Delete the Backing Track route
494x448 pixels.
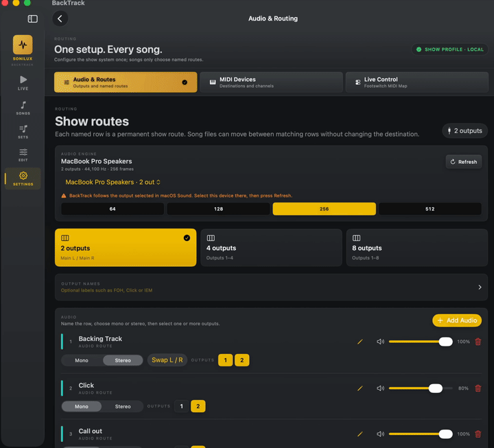pos(478,342)
